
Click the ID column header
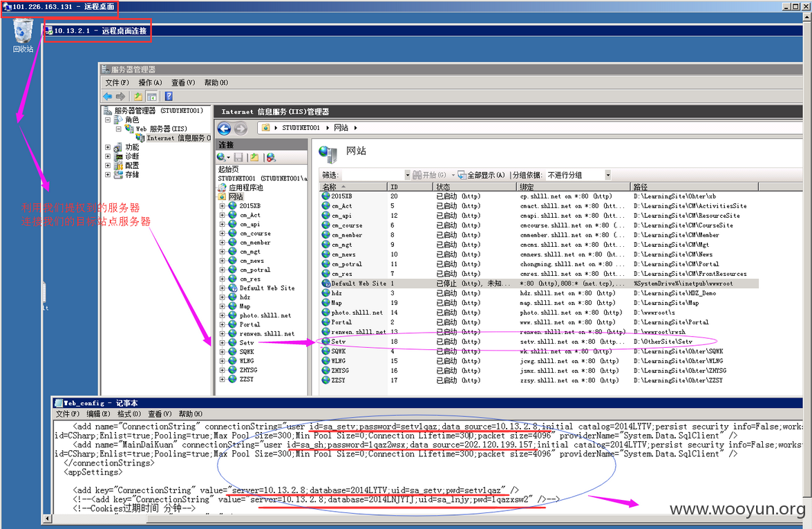(x=410, y=187)
